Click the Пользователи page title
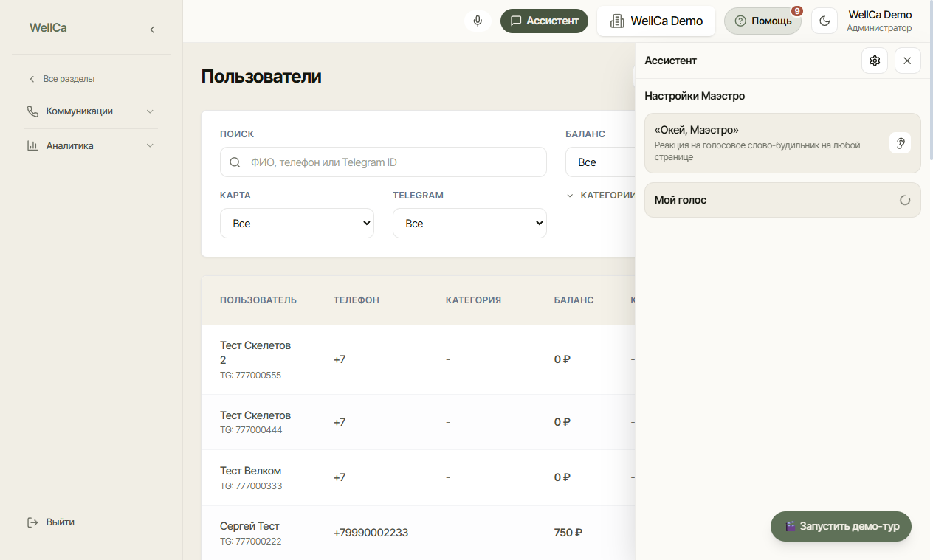This screenshot has height=560, width=933. click(x=261, y=76)
